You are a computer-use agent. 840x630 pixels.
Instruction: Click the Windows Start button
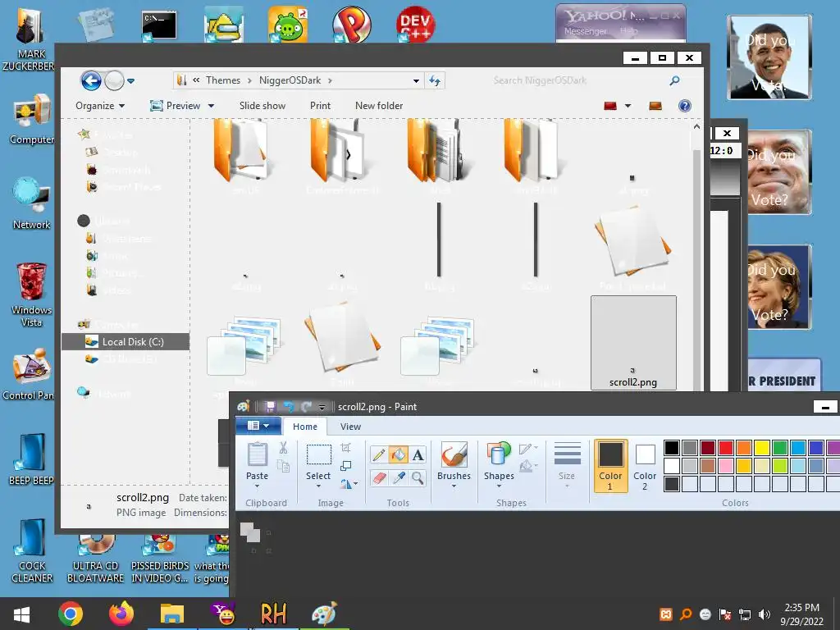(21, 614)
